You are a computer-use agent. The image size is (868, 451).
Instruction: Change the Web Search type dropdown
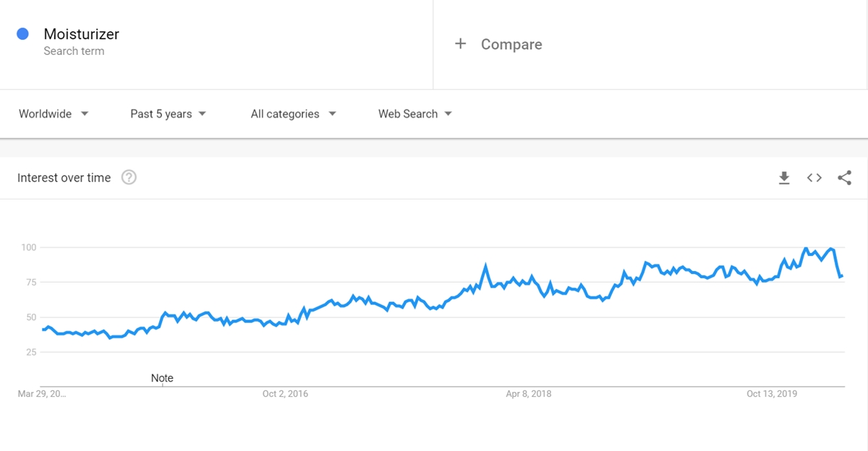tap(414, 114)
